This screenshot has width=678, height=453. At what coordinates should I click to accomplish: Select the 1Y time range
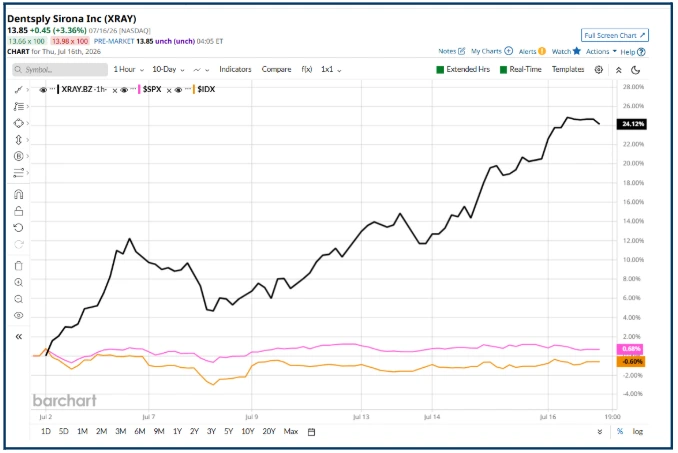(x=177, y=431)
